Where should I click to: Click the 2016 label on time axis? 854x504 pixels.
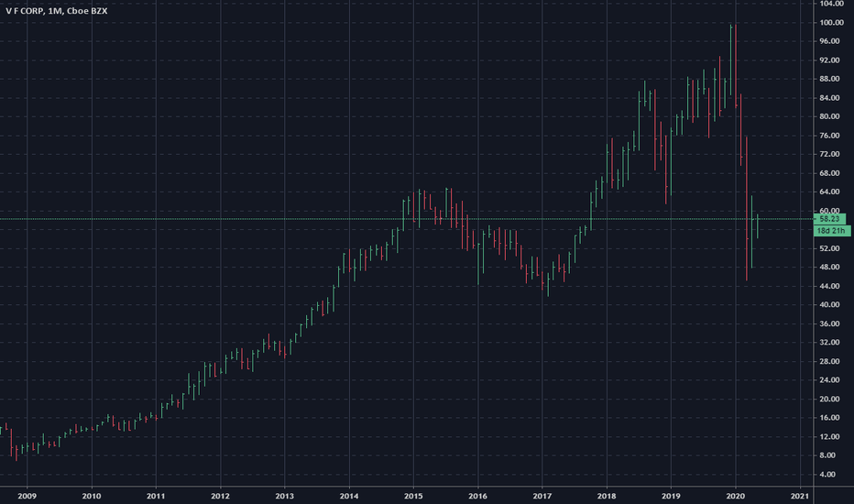tap(477, 496)
